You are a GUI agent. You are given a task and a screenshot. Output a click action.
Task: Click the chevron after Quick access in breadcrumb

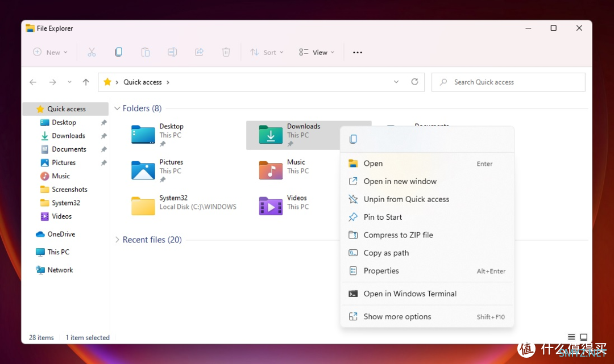(168, 82)
